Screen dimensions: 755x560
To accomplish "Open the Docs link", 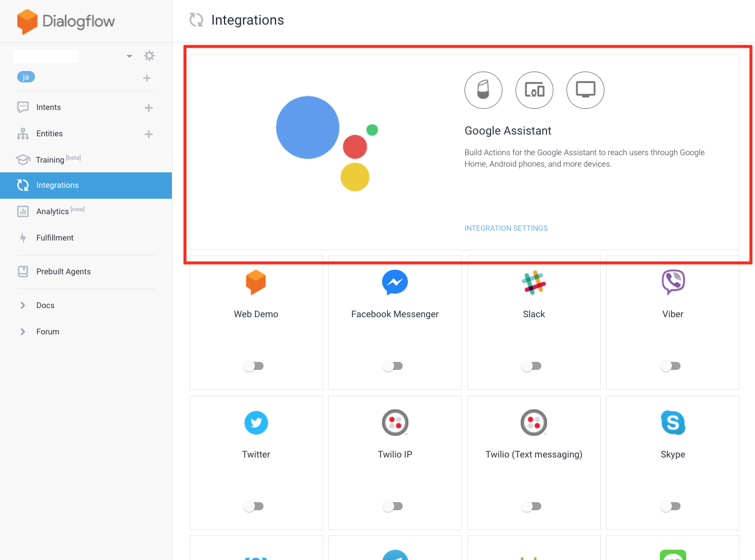I will point(45,305).
